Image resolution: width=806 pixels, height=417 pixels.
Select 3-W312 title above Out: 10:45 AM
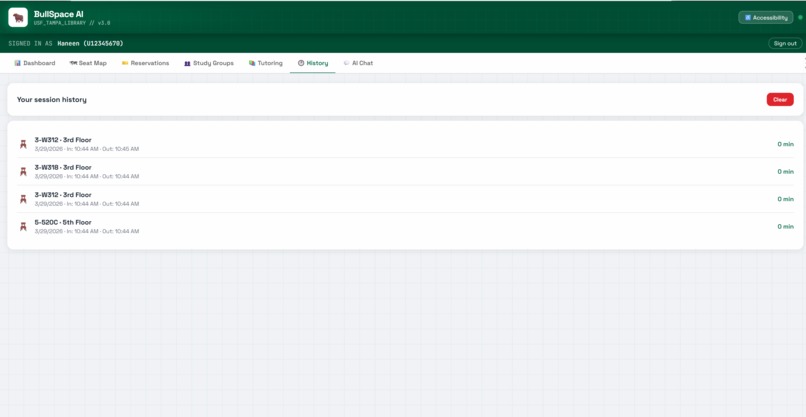coord(63,140)
